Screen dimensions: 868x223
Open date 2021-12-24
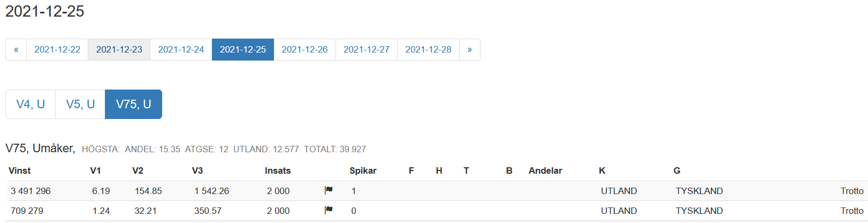coord(181,49)
